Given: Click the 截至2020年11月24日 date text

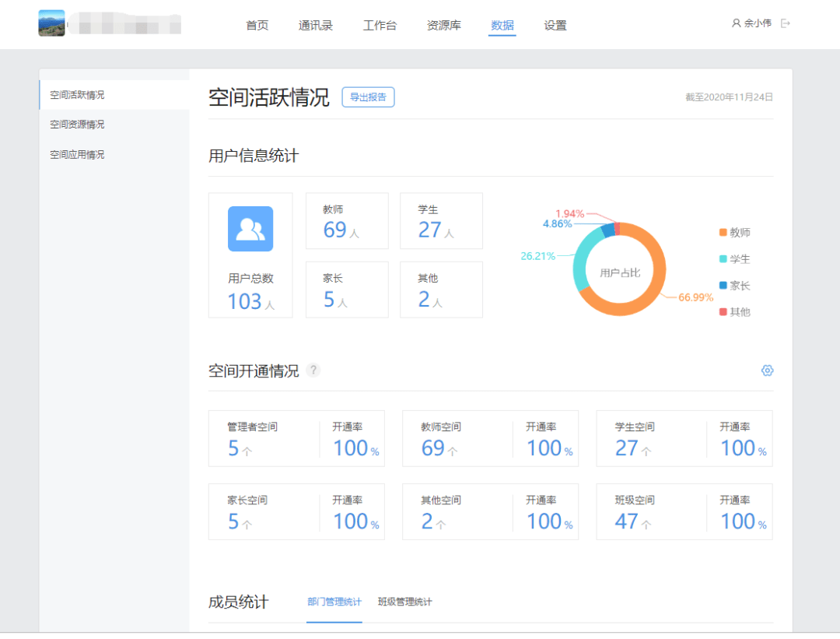Looking at the screenshot, I should click(x=729, y=97).
